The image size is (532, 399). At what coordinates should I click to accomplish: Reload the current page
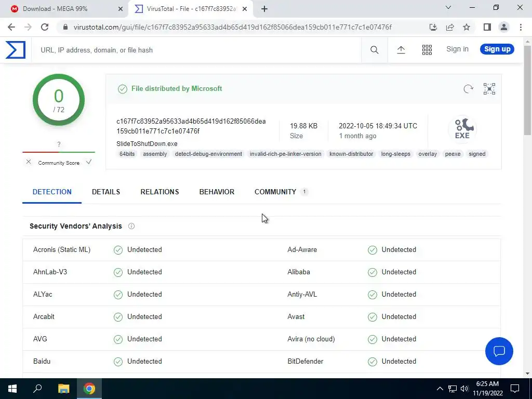pyautogui.click(x=45, y=27)
